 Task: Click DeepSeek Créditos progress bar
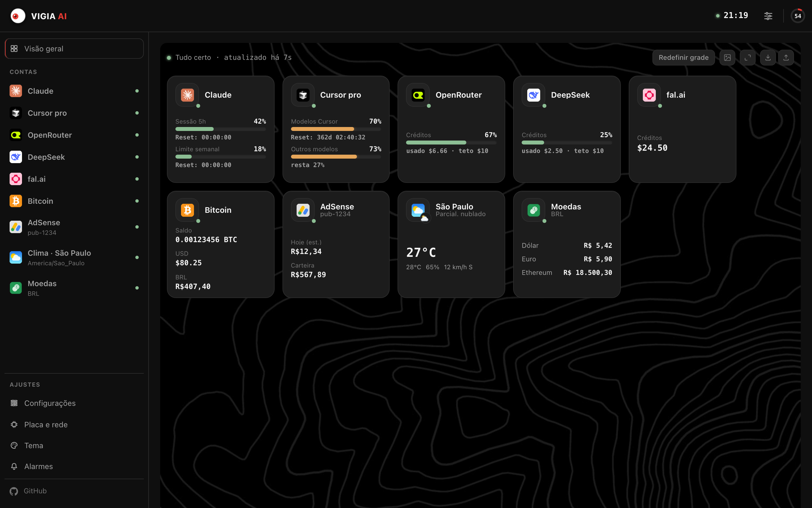coord(567,143)
